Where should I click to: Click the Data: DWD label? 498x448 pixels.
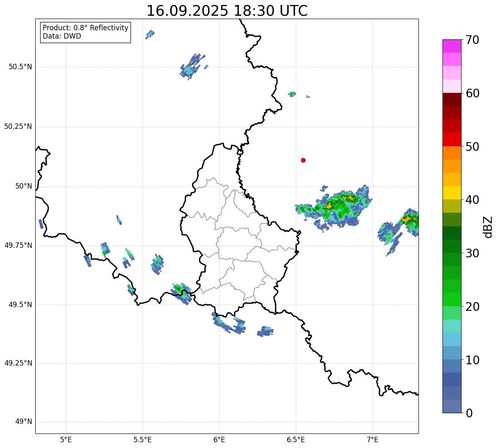pyautogui.click(x=62, y=36)
